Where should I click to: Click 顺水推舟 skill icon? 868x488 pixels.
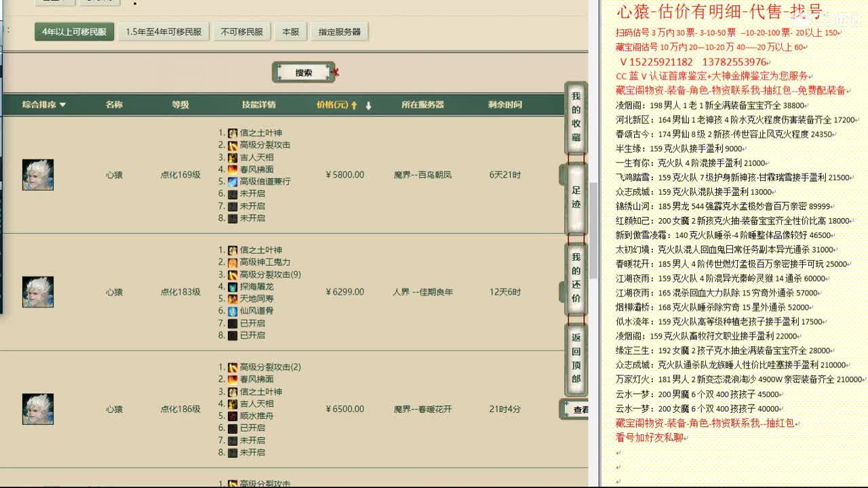point(233,416)
